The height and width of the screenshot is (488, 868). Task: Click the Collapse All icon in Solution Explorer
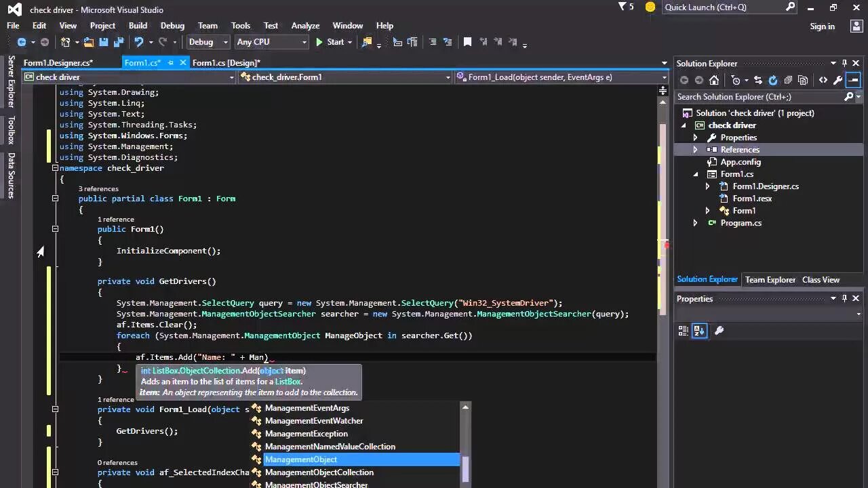(788, 80)
